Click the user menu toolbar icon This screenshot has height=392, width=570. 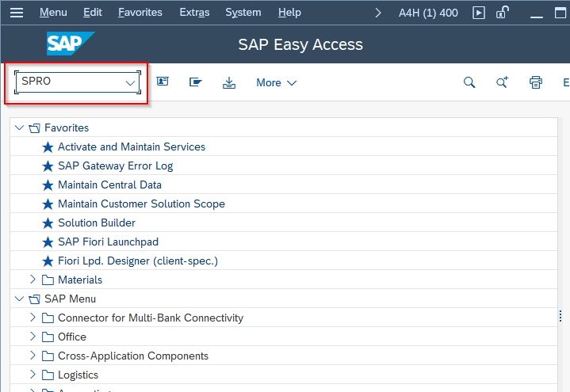click(x=163, y=81)
